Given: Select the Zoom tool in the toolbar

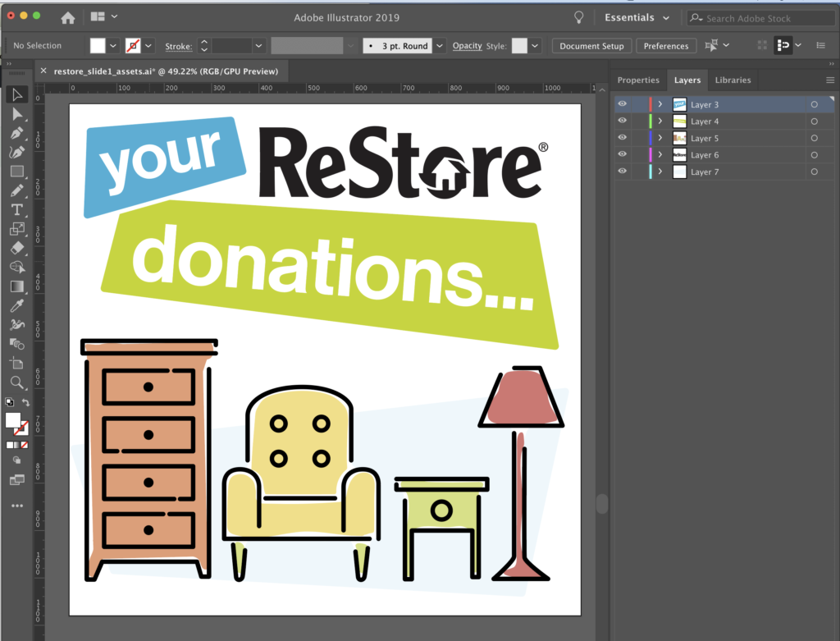Looking at the screenshot, I should tap(17, 382).
